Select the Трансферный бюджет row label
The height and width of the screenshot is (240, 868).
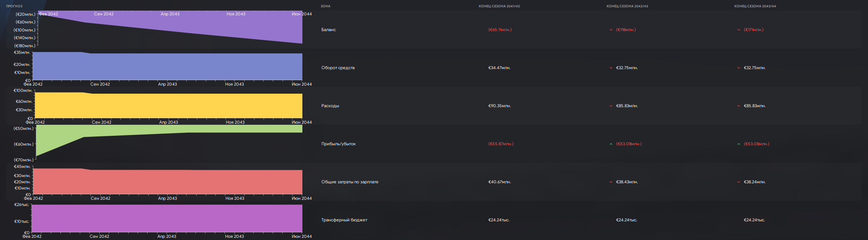coord(344,220)
